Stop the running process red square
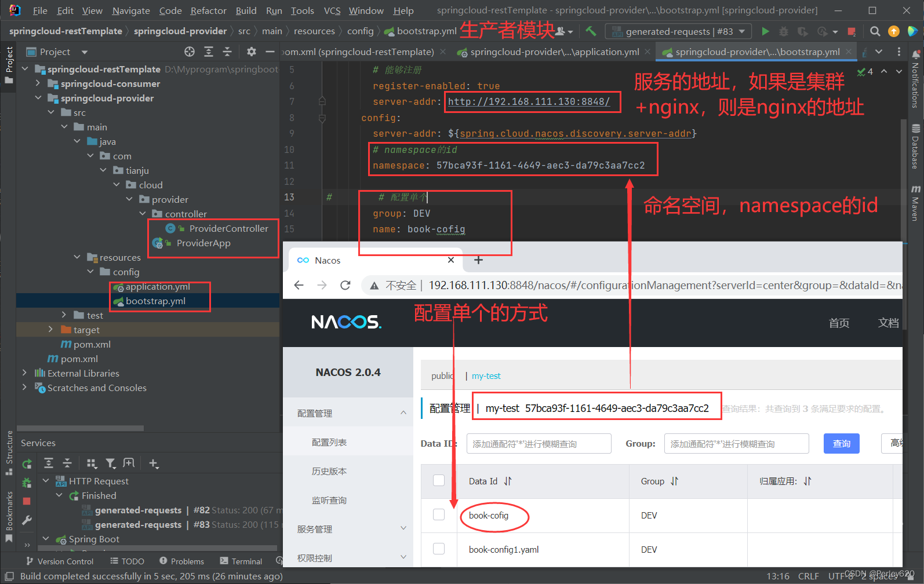924x584 pixels. (852, 31)
